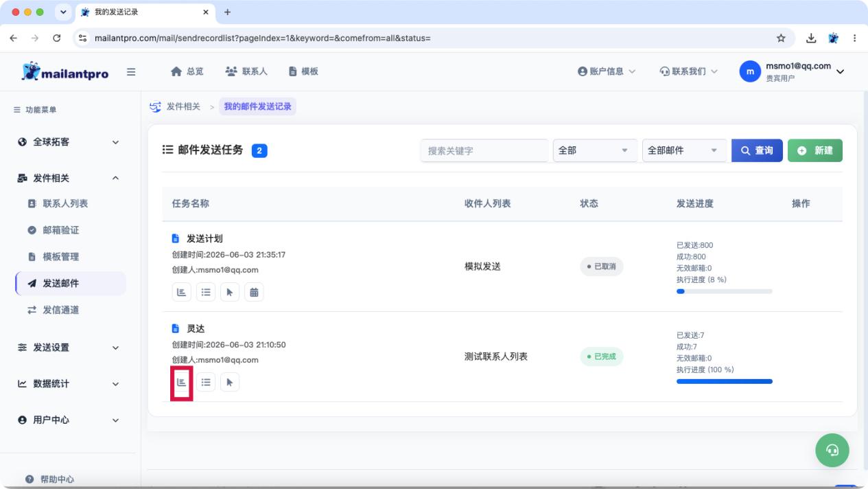The width and height of the screenshot is (868, 489).
Task: Click progress bar of 发送计划 task
Action: point(725,291)
